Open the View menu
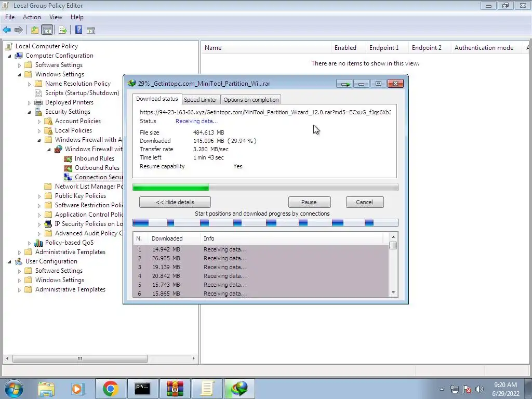The image size is (532, 399). 56,17
